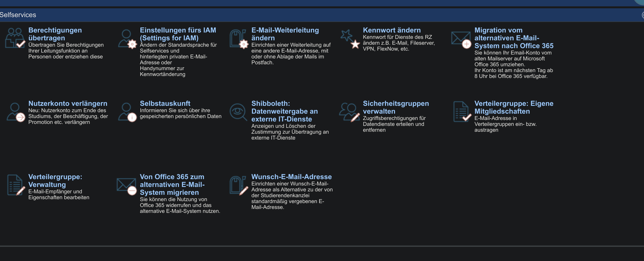The height and width of the screenshot is (261, 644).
Task: Open Wunsch-E-Mail-Adresse link
Action: pos(292,177)
